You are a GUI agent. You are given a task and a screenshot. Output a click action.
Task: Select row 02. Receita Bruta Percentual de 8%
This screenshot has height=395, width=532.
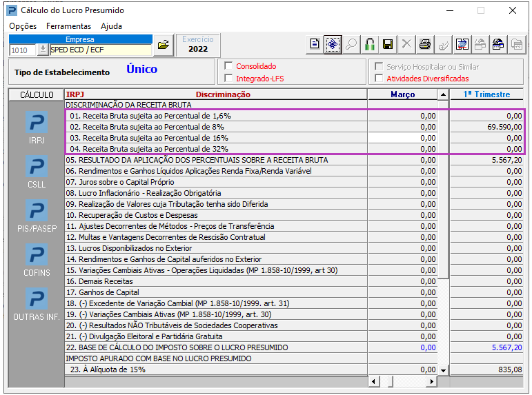coord(216,127)
